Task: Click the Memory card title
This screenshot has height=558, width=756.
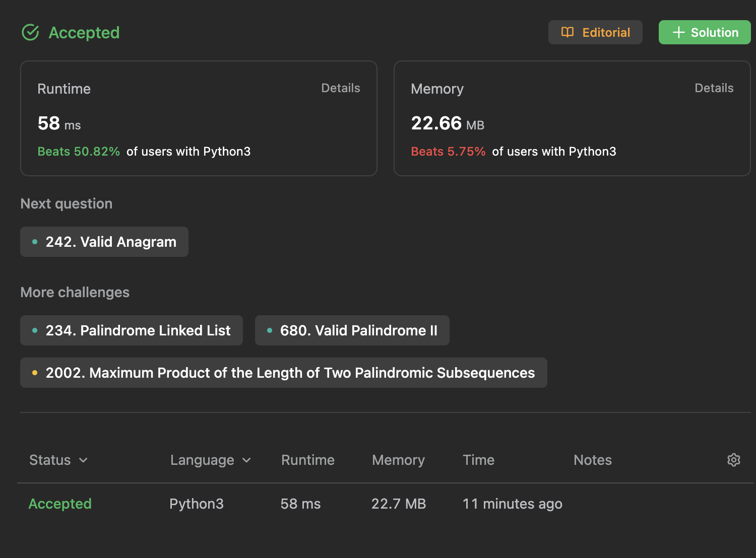Action: 437,89
